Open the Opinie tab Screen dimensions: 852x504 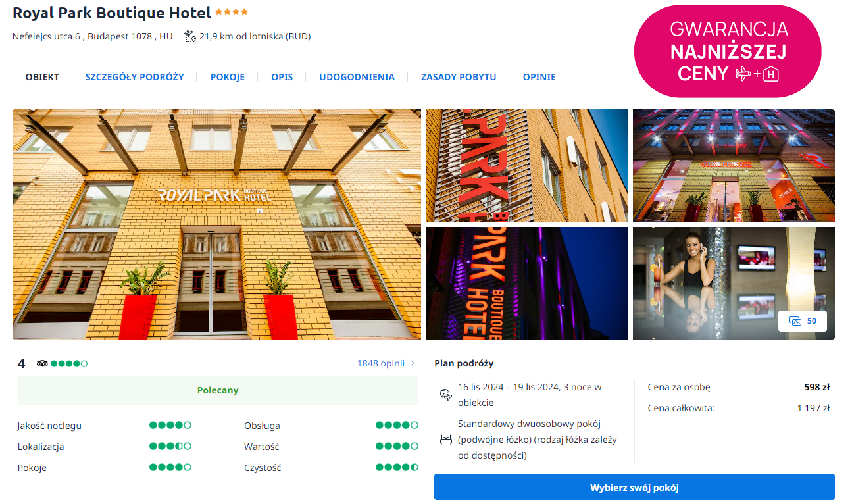tap(539, 77)
